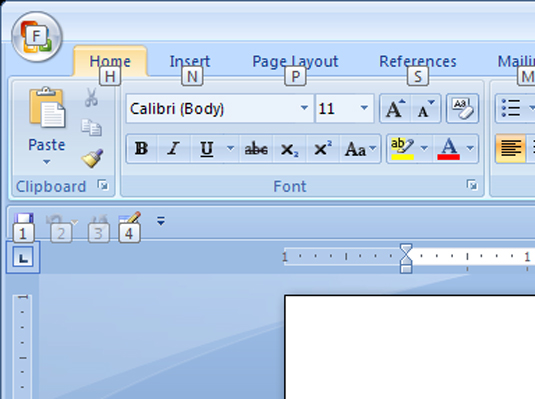
Task: Select the Format Painter brush icon
Action: click(92, 158)
